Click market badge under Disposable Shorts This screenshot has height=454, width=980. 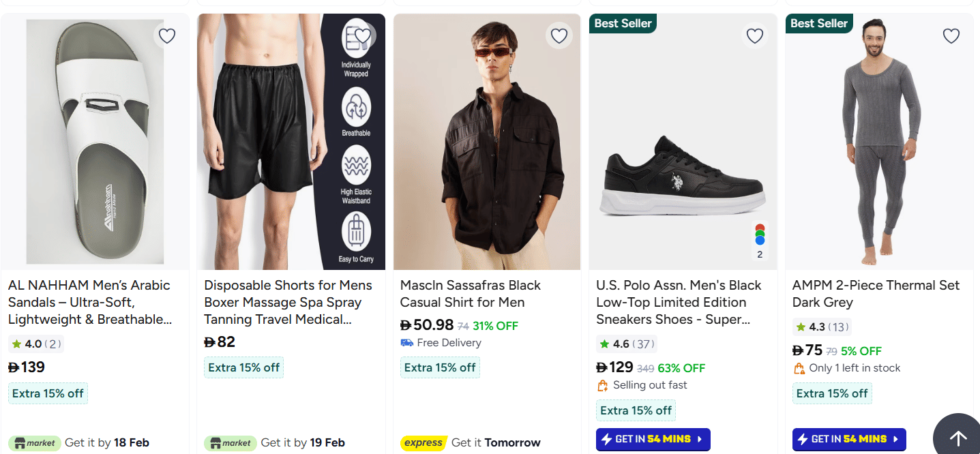[231, 443]
